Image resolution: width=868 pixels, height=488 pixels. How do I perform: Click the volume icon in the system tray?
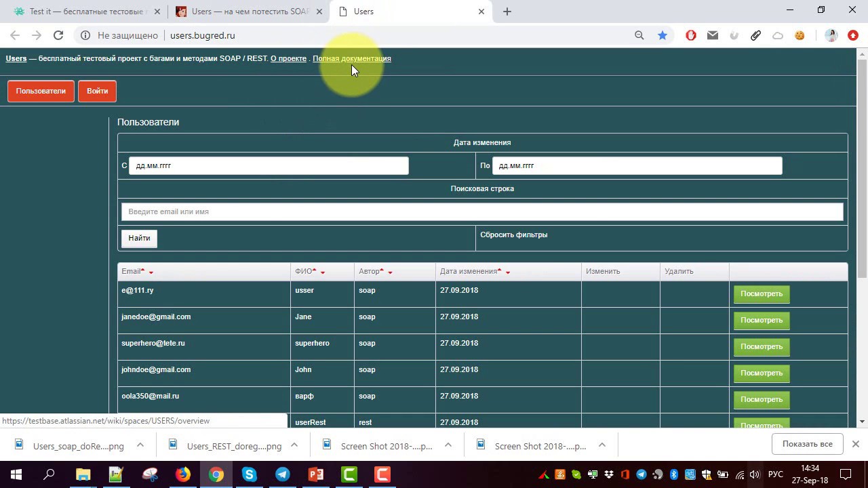(755, 474)
